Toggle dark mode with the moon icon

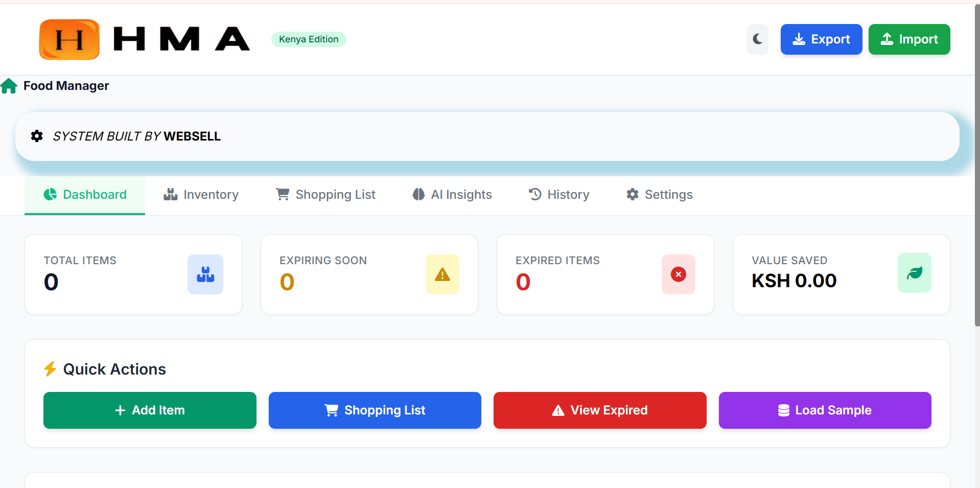pyautogui.click(x=757, y=39)
